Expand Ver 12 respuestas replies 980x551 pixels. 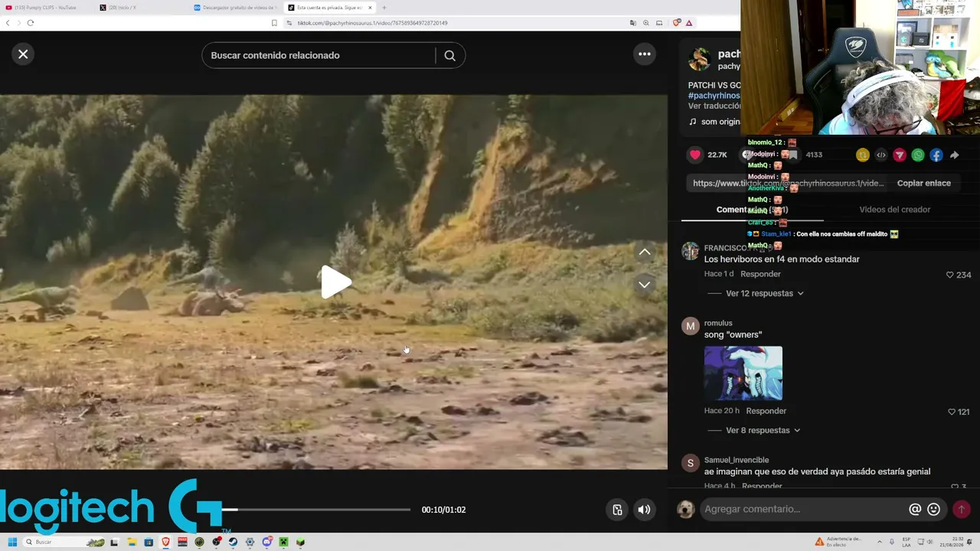point(759,293)
